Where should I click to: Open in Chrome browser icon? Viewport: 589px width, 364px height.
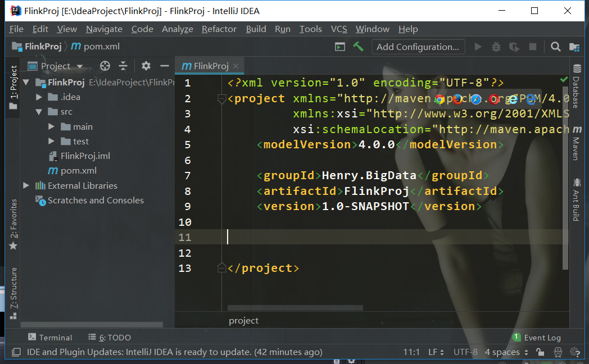click(440, 99)
